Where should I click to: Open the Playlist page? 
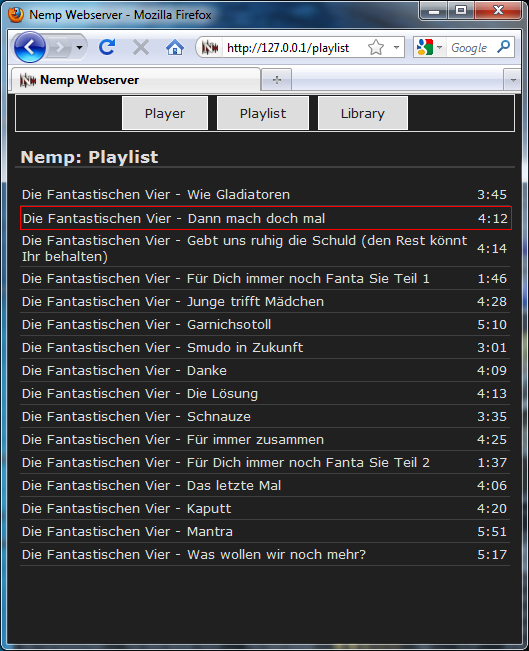(263, 113)
